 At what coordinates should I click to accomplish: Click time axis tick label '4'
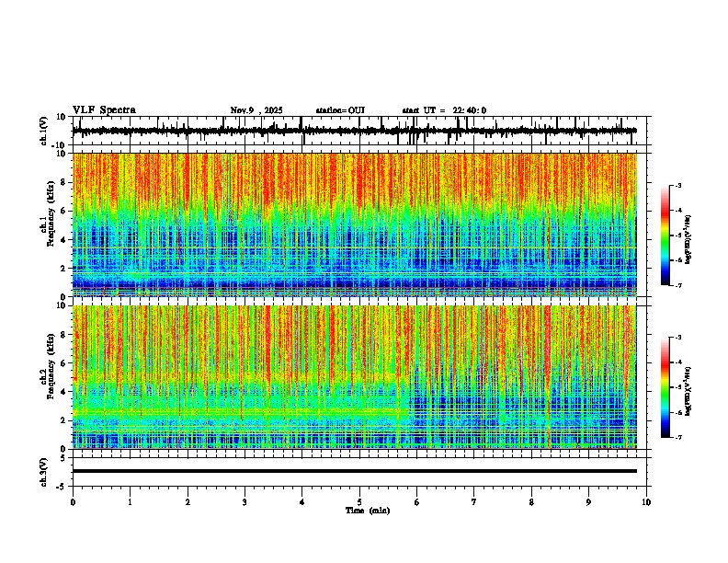point(301,502)
